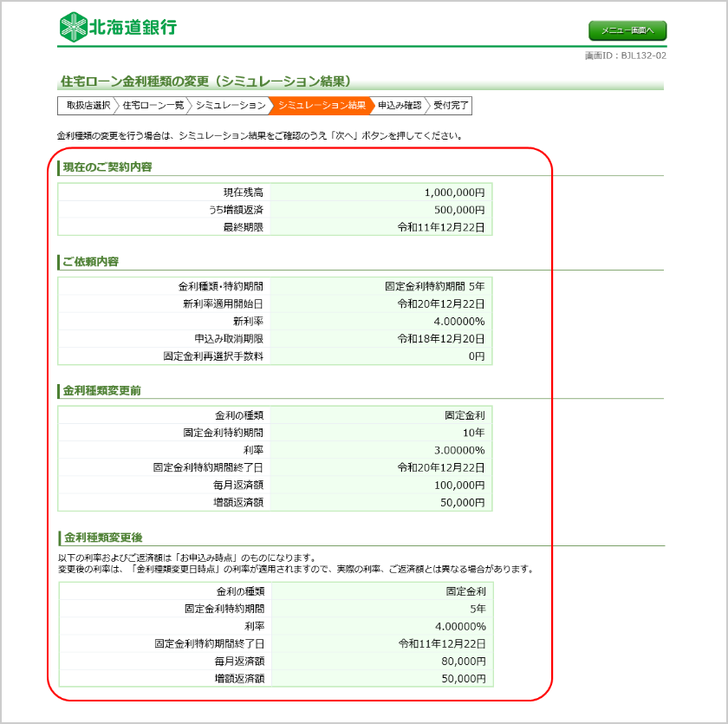Click the 金利種類変更前 heading
This screenshot has width=728, height=724.
click(101, 390)
